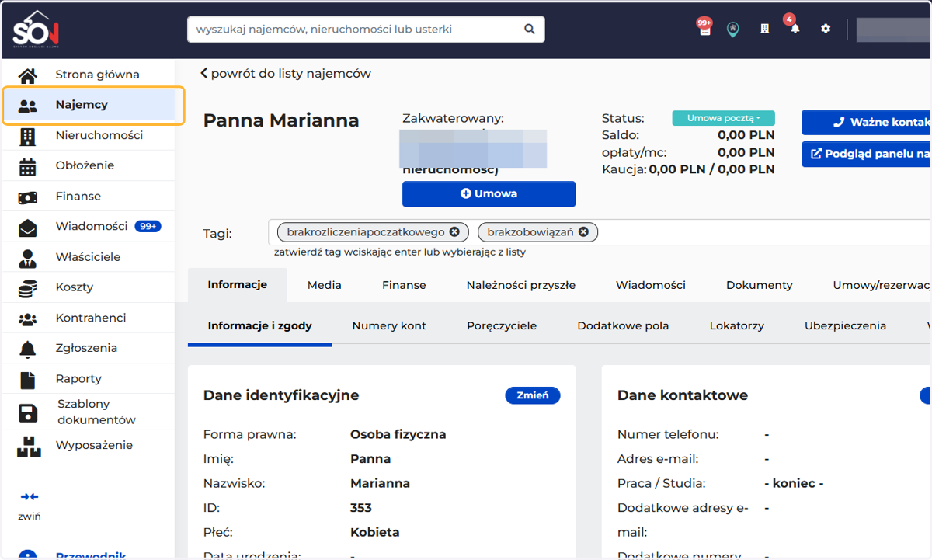Click the Koszty coins icon

point(27,288)
